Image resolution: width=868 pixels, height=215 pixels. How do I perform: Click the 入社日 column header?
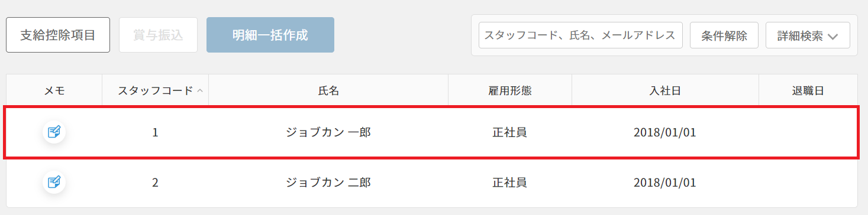[x=665, y=90]
